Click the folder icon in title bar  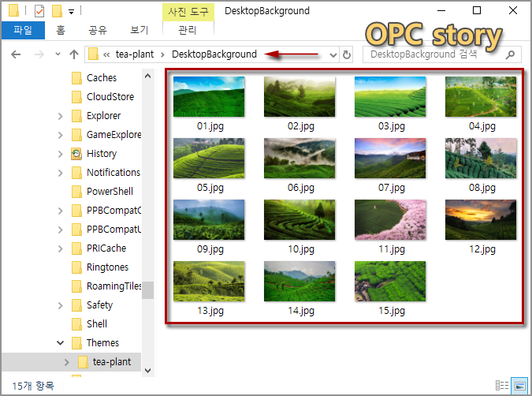(x=13, y=11)
